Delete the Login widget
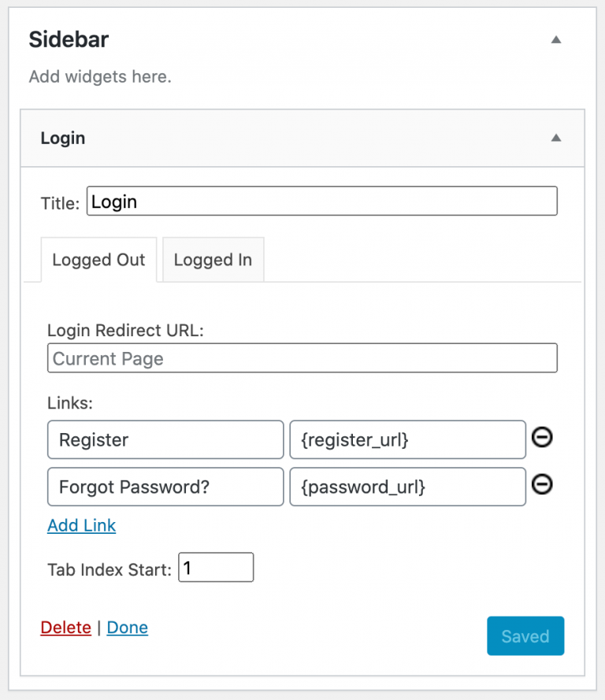This screenshot has height=700, width=605. (x=65, y=627)
